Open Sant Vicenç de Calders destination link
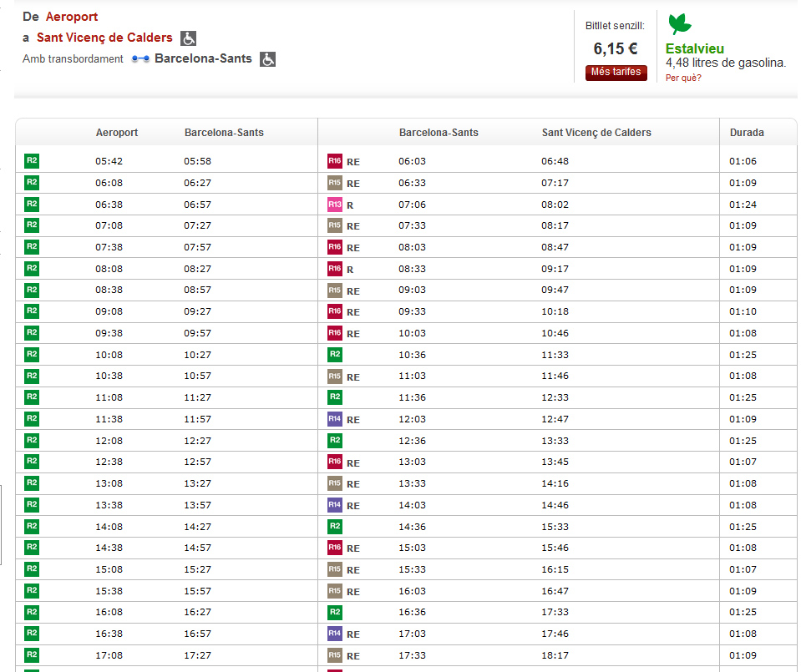801x672 pixels. (x=104, y=38)
